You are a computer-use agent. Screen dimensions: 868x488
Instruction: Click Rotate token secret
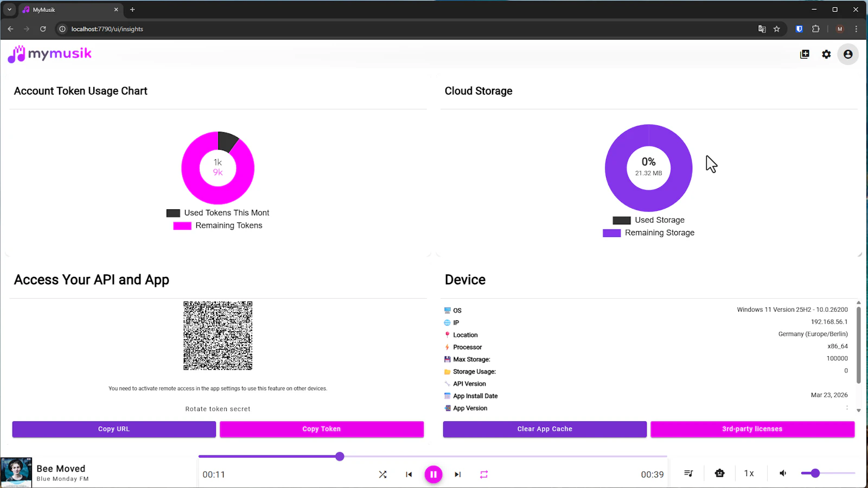tap(218, 409)
